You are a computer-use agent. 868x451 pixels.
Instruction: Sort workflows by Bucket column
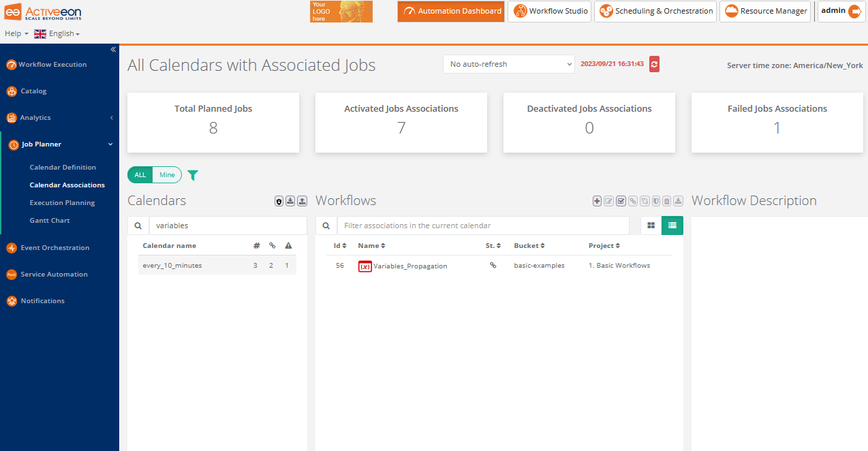(x=529, y=246)
